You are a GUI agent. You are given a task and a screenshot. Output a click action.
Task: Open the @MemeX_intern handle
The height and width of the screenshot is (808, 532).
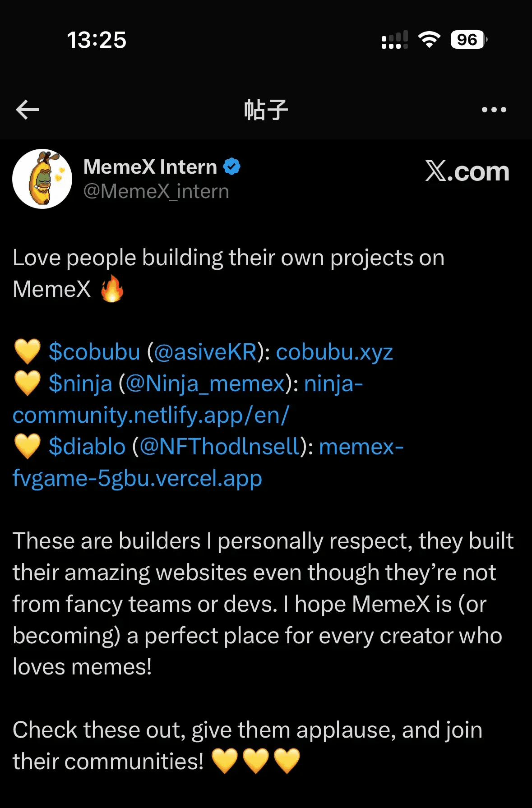[156, 192]
